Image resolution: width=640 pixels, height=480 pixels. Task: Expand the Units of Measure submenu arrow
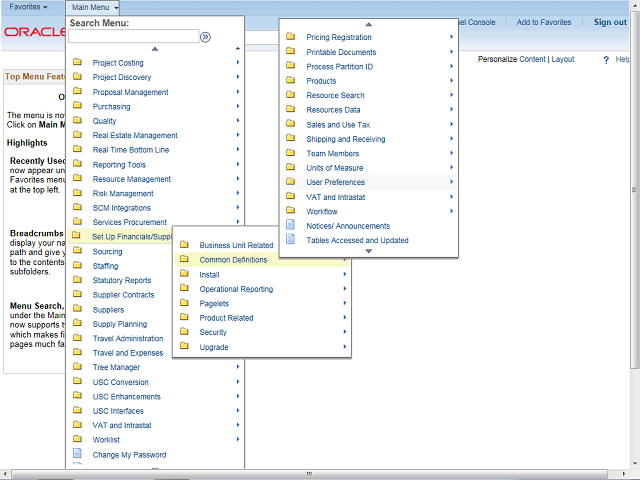pyautogui.click(x=452, y=167)
